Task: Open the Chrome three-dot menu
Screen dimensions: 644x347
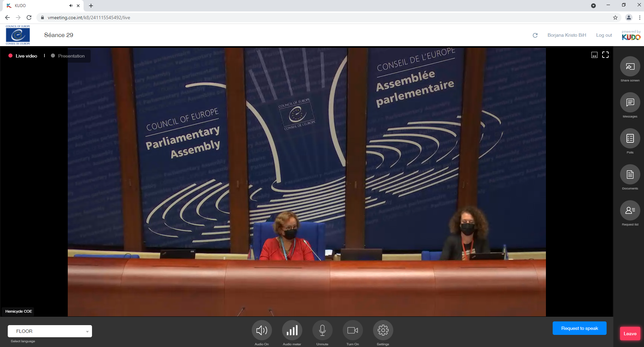Action: (x=639, y=18)
